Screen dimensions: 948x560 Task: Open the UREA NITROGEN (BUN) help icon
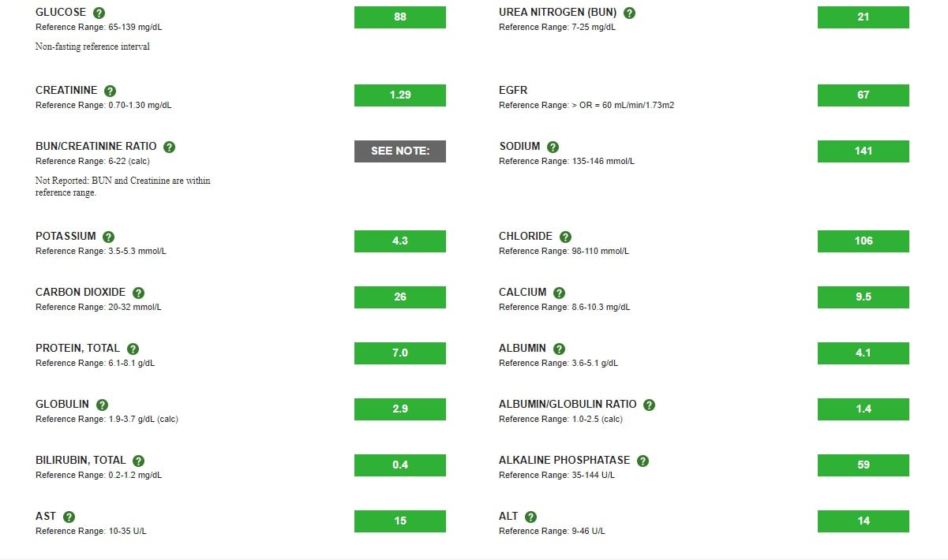[629, 13]
